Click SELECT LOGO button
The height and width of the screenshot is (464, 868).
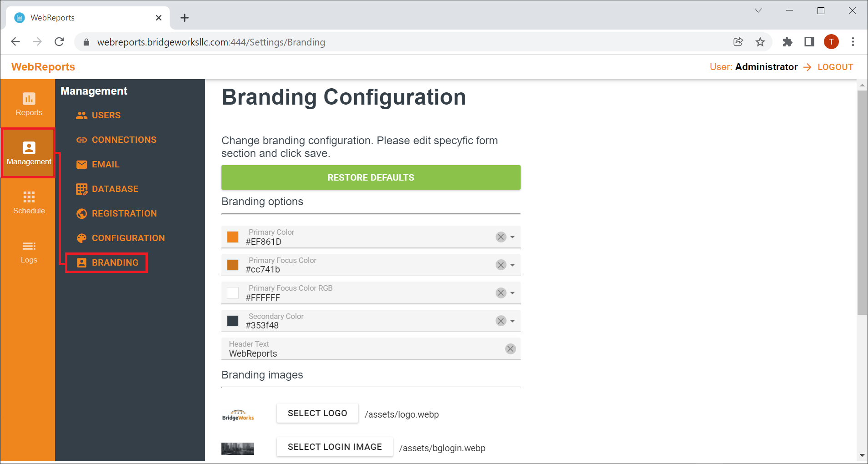[317, 413]
